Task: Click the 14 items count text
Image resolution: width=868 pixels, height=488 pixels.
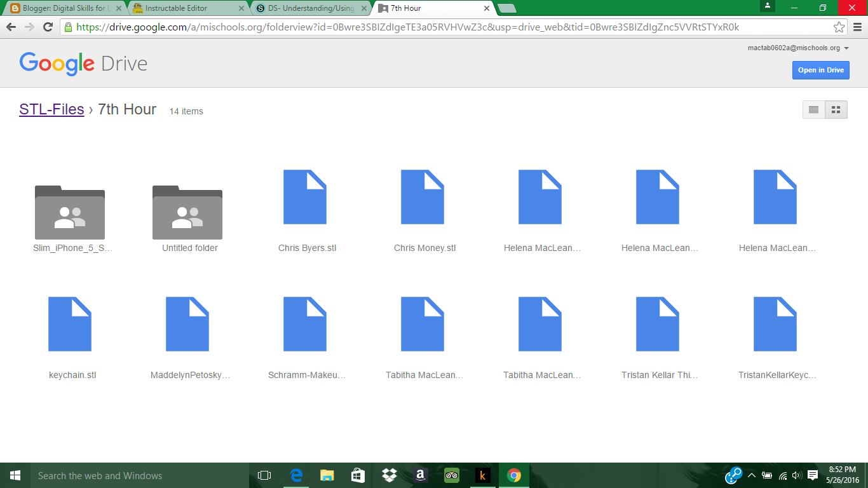Action: coord(186,111)
